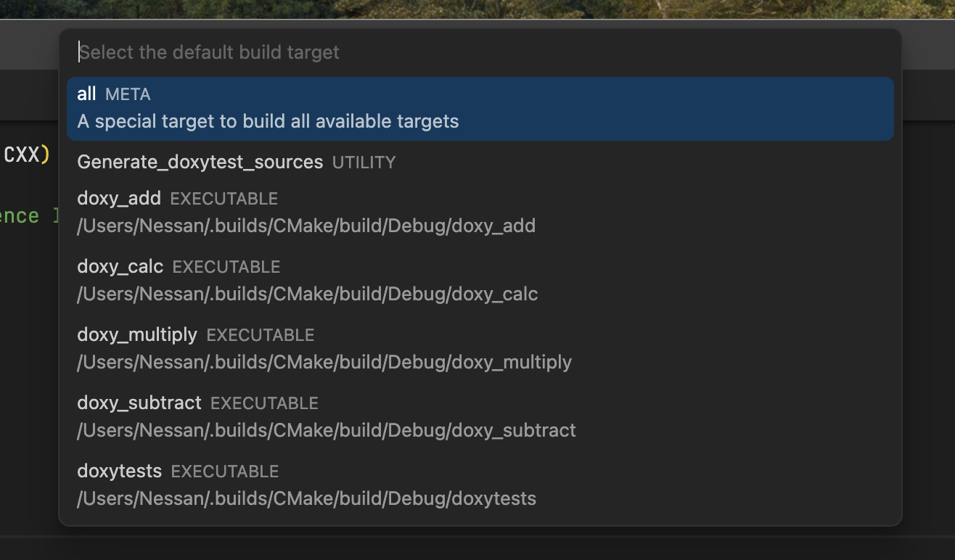This screenshot has width=955, height=560.
Task: Click the path ending in Debug/doxy_multiply
Action: [x=324, y=363]
